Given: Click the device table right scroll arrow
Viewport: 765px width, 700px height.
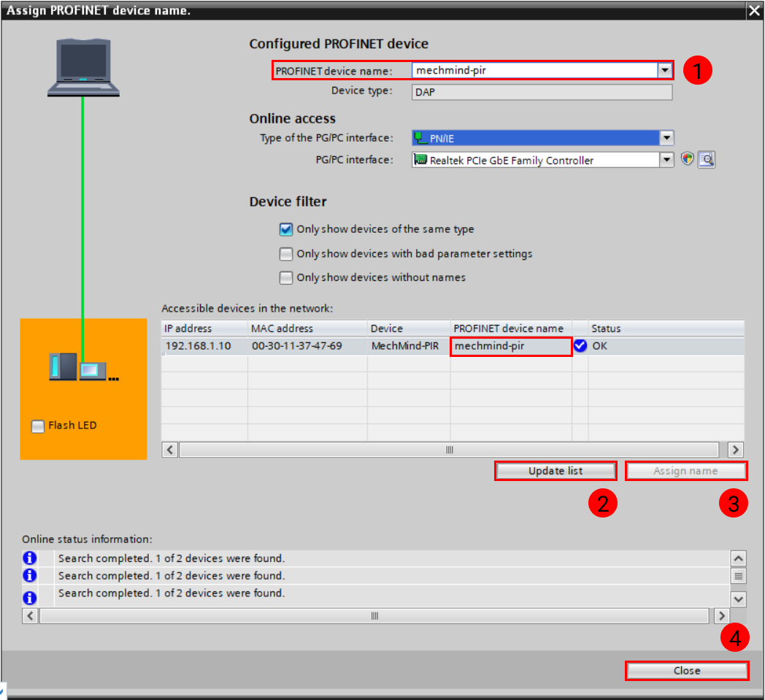Looking at the screenshot, I should tap(736, 449).
